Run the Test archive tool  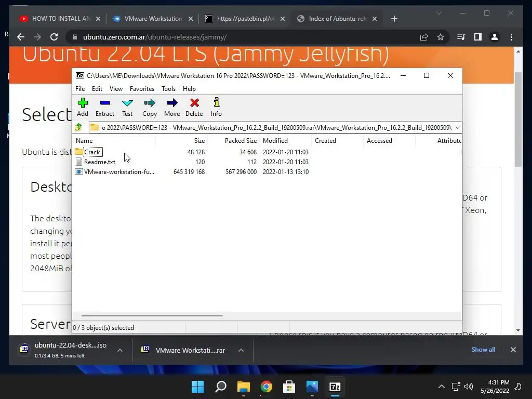(x=127, y=107)
